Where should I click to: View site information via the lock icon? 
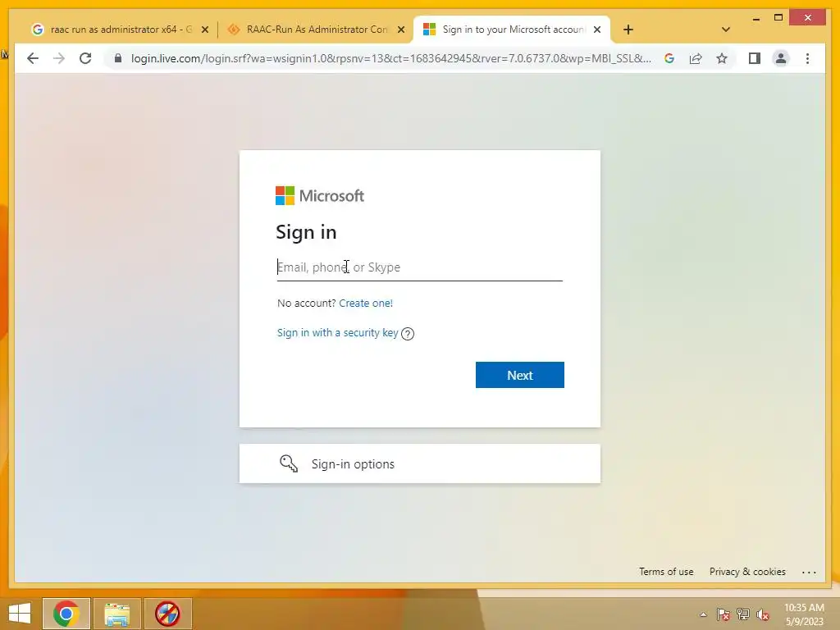118,58
